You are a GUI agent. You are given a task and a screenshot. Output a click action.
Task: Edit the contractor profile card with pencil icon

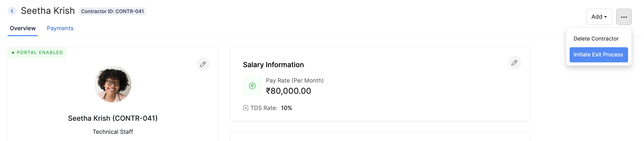tap(203, 64)
